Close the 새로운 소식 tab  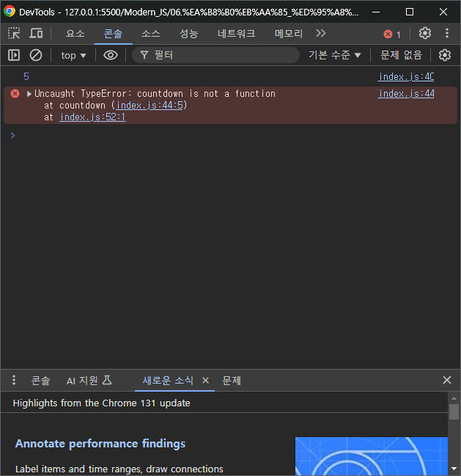click(206, 381)
